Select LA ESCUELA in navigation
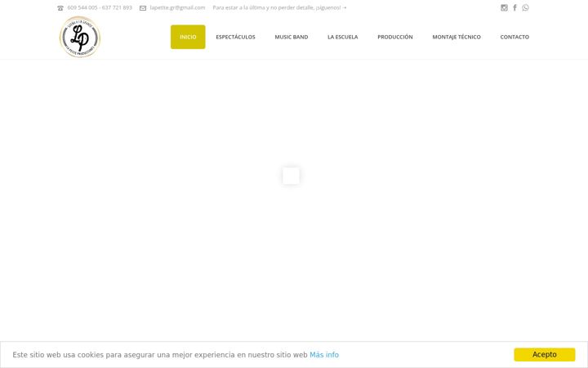The image size is (588, 368). (x=343, y=37)
